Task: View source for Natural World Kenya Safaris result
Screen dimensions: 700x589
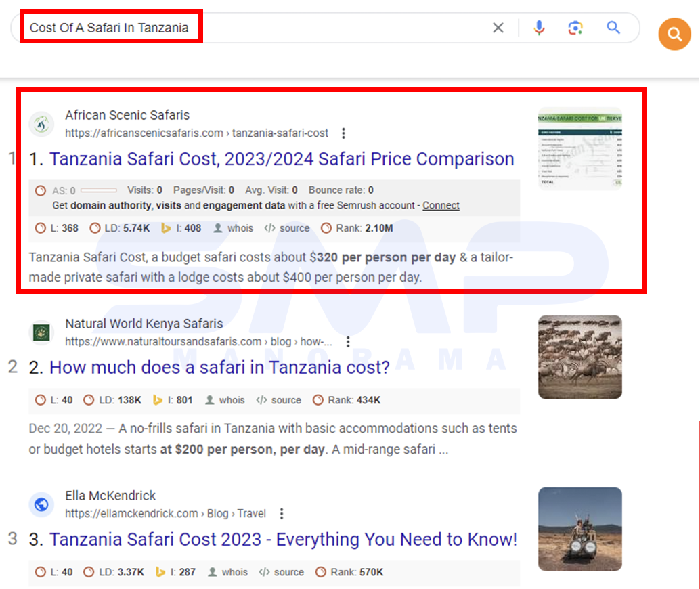Action: pyautogui.click(x=278, y=400)
